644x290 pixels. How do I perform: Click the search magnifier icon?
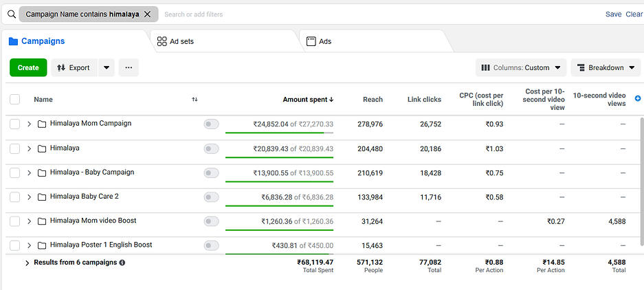(x=11, y=14)
